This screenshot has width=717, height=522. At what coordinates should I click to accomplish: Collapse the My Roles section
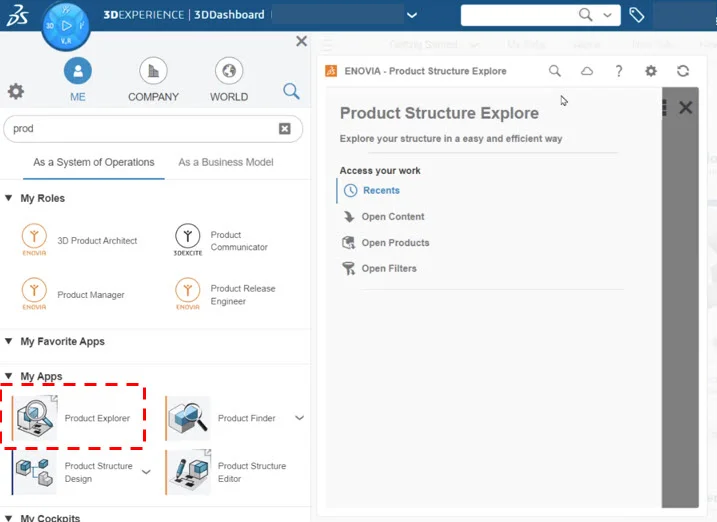pyautogui.click(x=9, y=198)
